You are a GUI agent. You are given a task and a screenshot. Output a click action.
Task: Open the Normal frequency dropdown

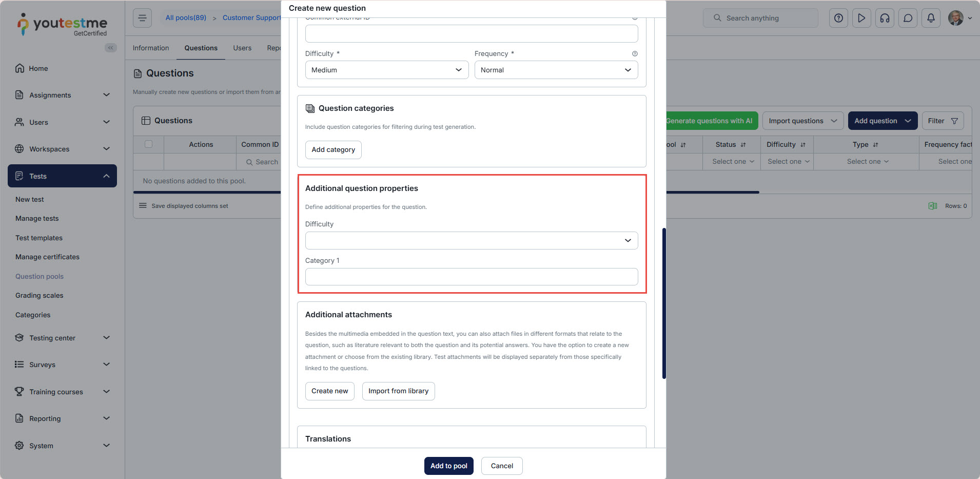click(556, 70)
